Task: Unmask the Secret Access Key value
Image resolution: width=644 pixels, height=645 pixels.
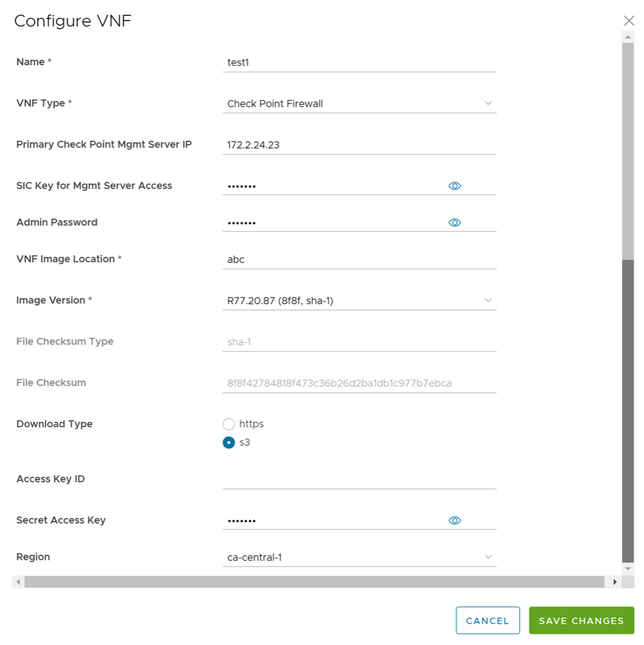Action: coord(454,521)
